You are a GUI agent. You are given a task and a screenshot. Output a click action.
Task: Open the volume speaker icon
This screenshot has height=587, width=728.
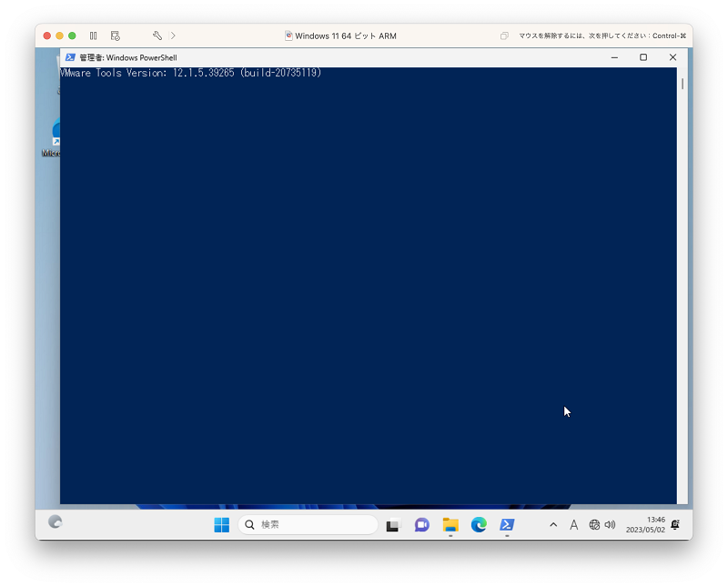[x=610, y=525]
